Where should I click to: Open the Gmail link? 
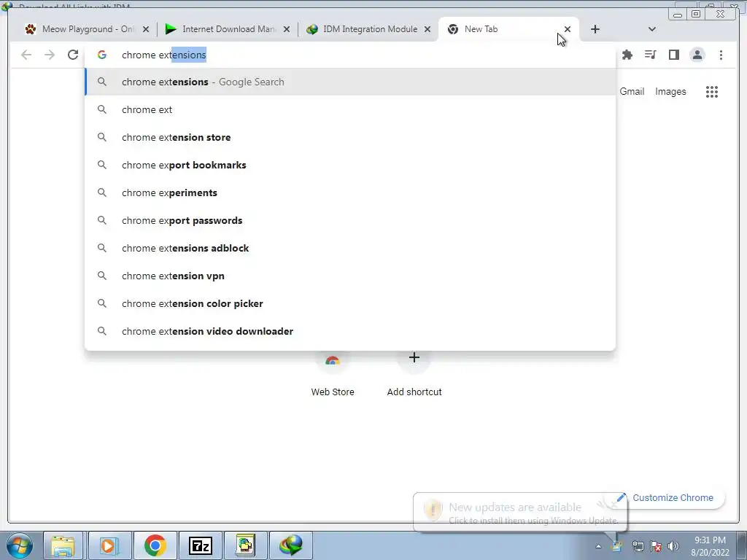click(x=632, y=91)
